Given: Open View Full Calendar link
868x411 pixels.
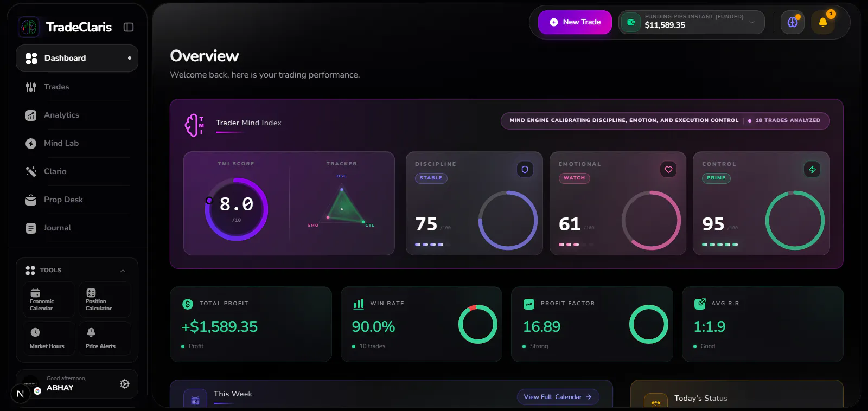Looking at the screenshot, I should point(558,397).
